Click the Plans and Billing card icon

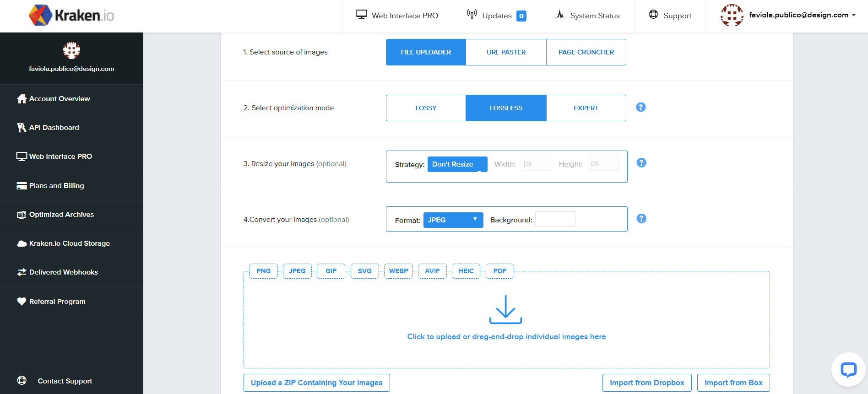click(22, 186)
